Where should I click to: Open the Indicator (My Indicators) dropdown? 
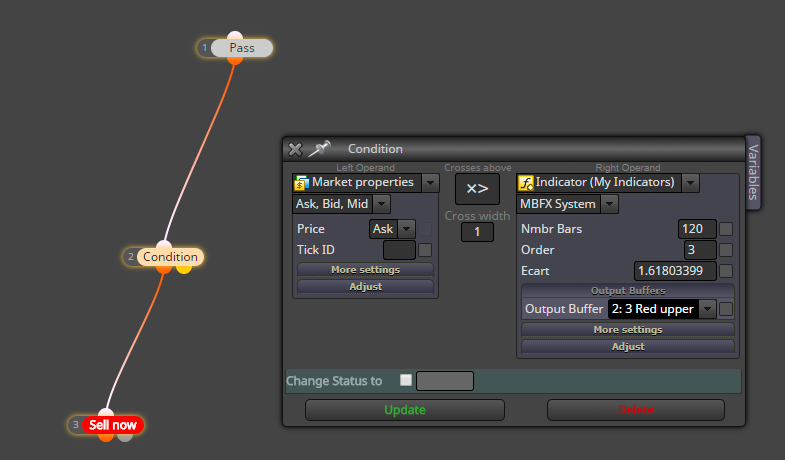(x=690, y=183)
